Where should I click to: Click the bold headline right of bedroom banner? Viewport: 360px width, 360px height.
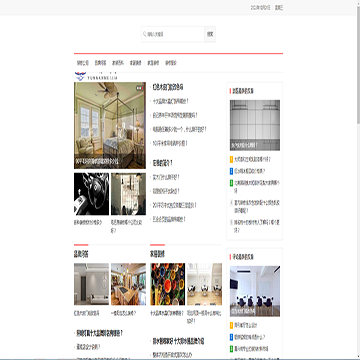pos(168,87)
